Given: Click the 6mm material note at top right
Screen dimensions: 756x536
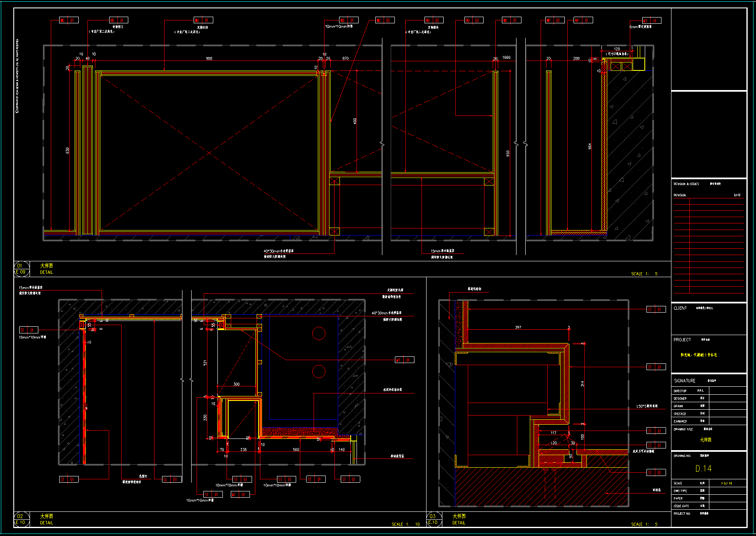Looking at the screenshot, I should 641,27.
